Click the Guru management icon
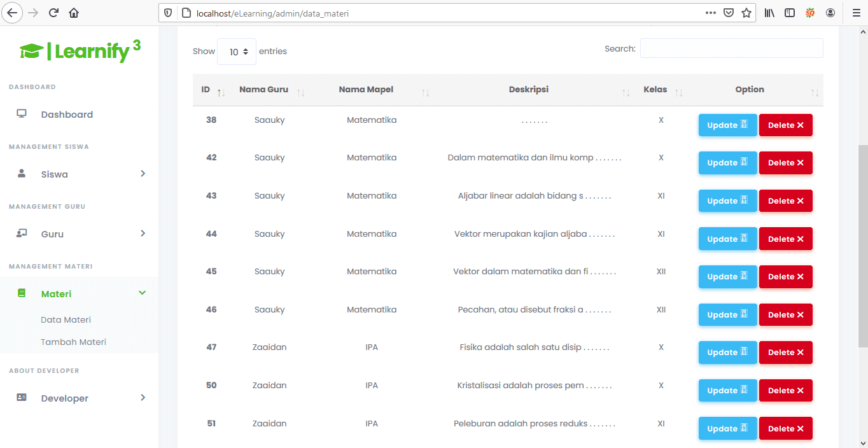This screenshot has height=448, width=868. (22, 233)
